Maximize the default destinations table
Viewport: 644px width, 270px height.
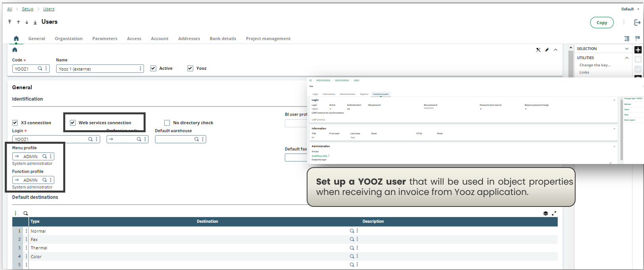click(554, 213)
